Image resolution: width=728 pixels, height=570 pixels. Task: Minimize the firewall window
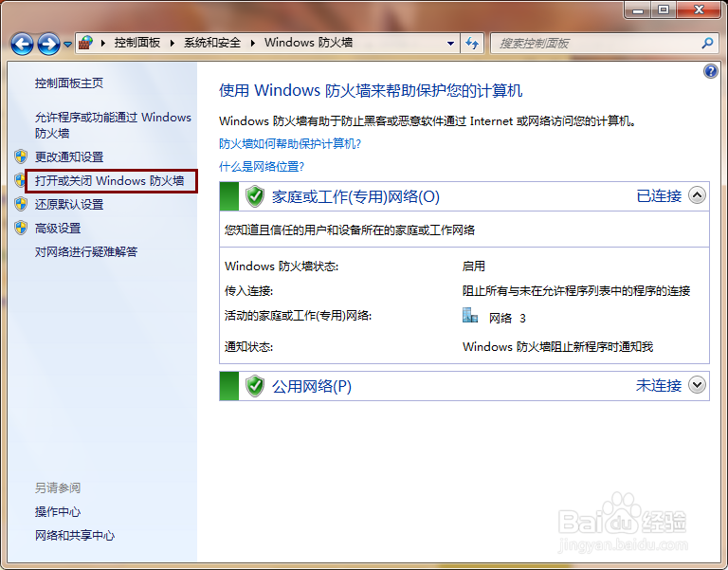[x=638, y=9]
